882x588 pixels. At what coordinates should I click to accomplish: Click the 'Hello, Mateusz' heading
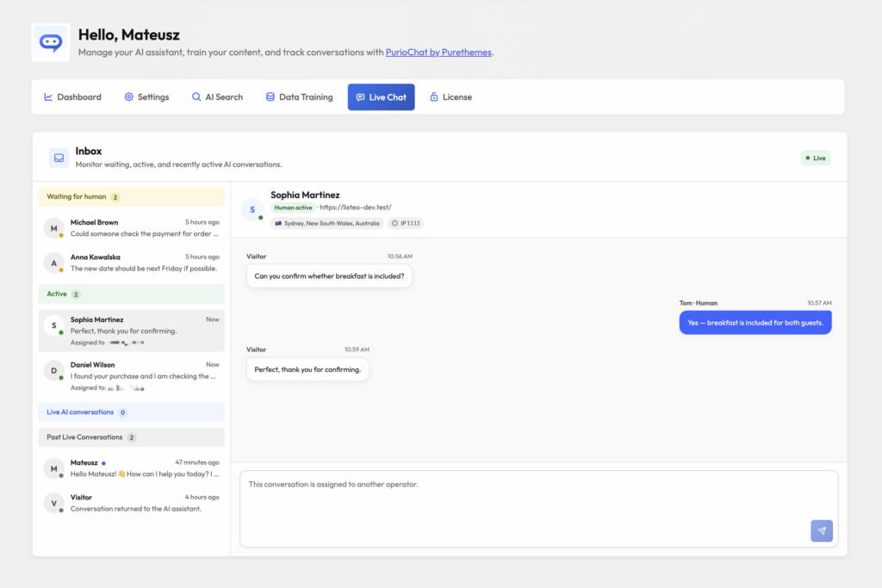pos(129,34)
